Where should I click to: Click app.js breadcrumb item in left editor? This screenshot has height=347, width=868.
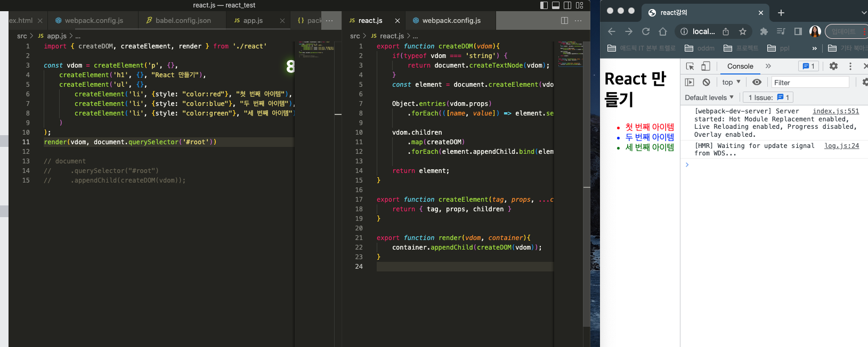pyautogui.click(x=56, y=36)
